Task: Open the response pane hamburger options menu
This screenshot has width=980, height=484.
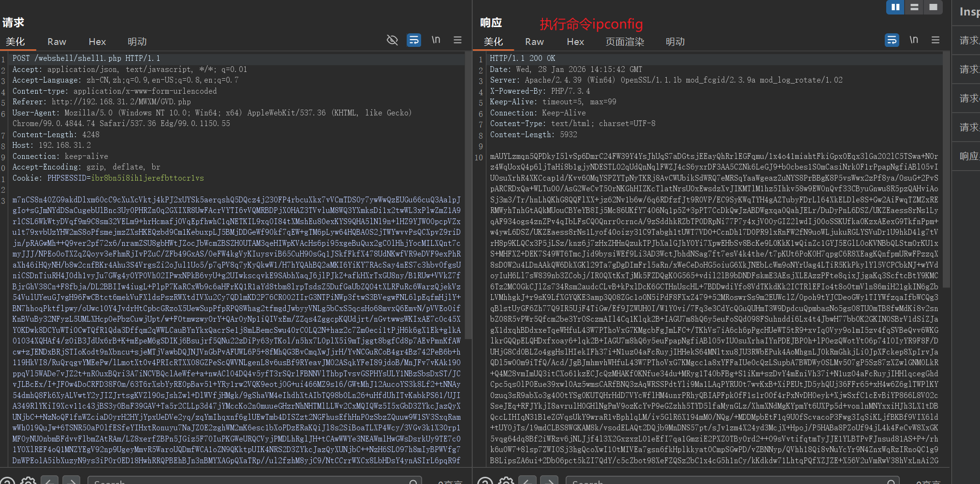Action: point(936,40)
